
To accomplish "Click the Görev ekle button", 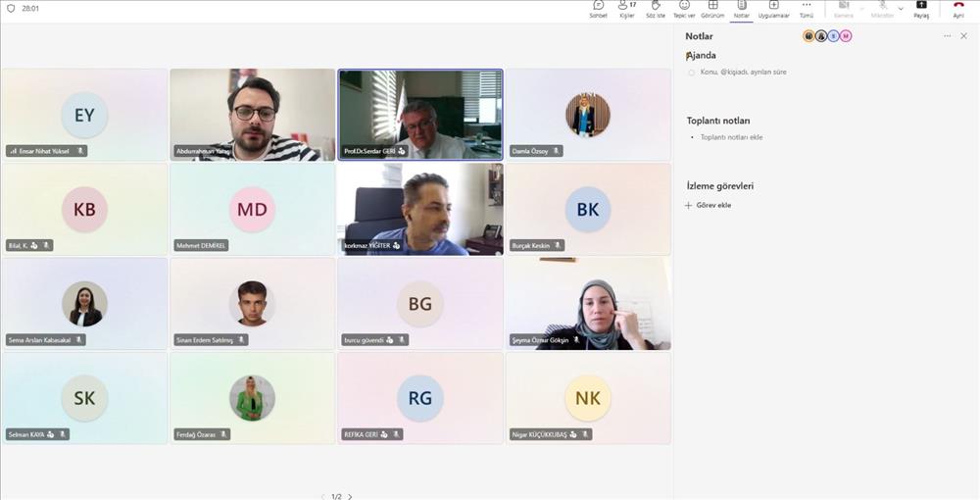I will click(708, 205).
